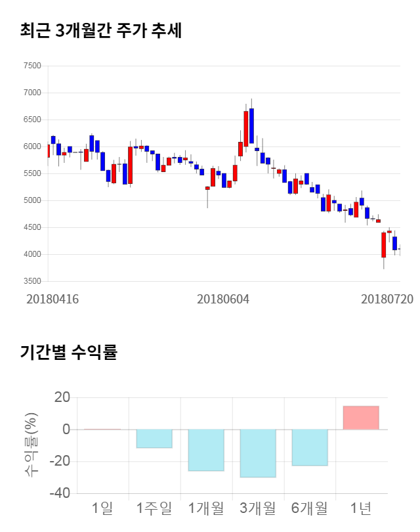Click the red 1년 return bar
The image size is (420, 532).
coord(361,418)
